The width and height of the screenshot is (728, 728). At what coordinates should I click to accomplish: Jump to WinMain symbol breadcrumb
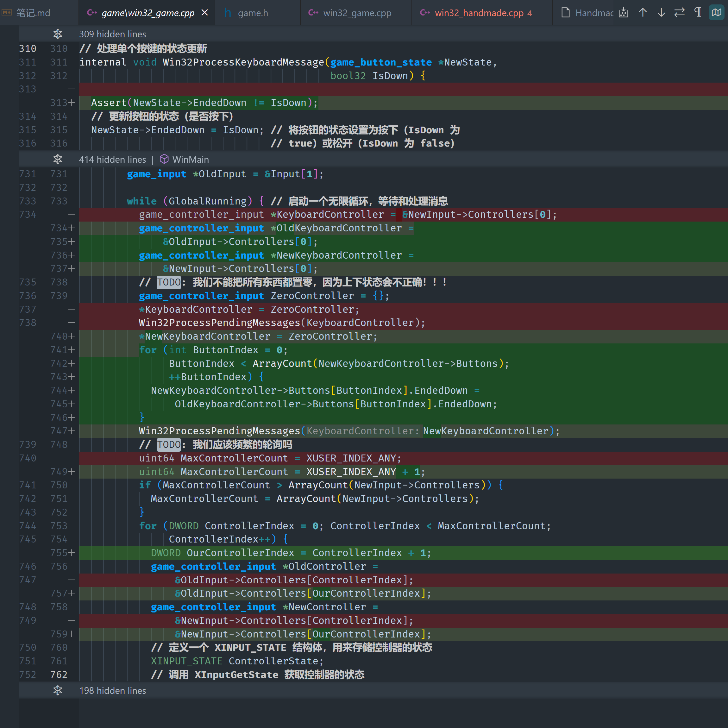point(190,160)
